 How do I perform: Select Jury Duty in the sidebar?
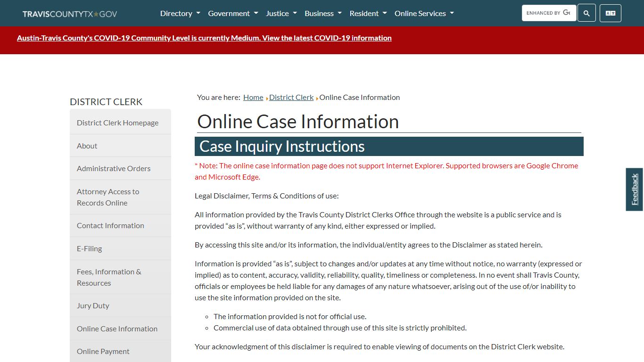[x=120, y=305]
